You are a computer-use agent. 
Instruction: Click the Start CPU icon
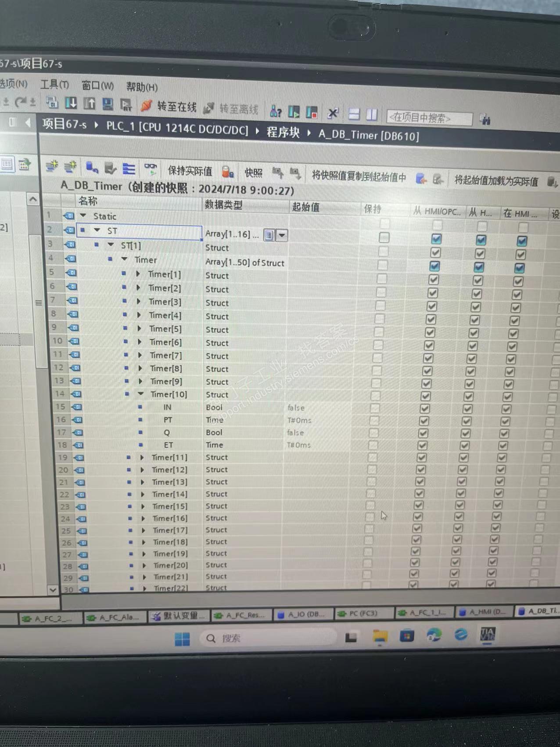point(294,111)
